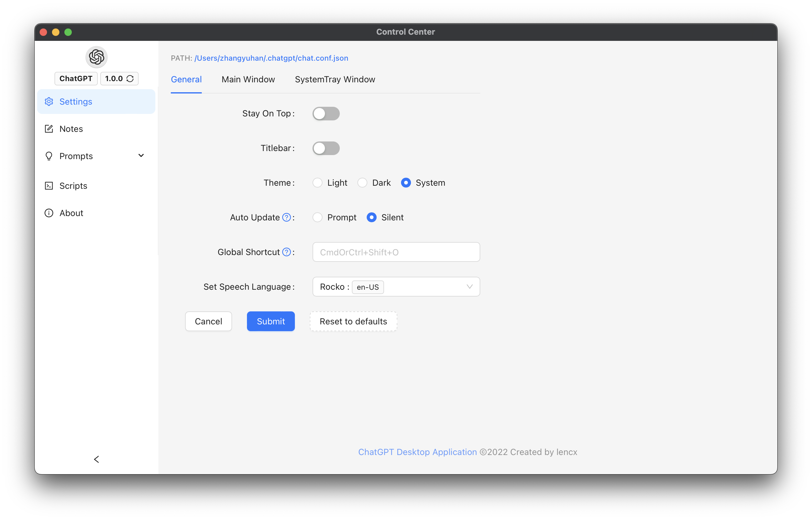The image size is (812, 520).
Task: Click the help icon beside Global Shortcut
Action: coord(286,252)
